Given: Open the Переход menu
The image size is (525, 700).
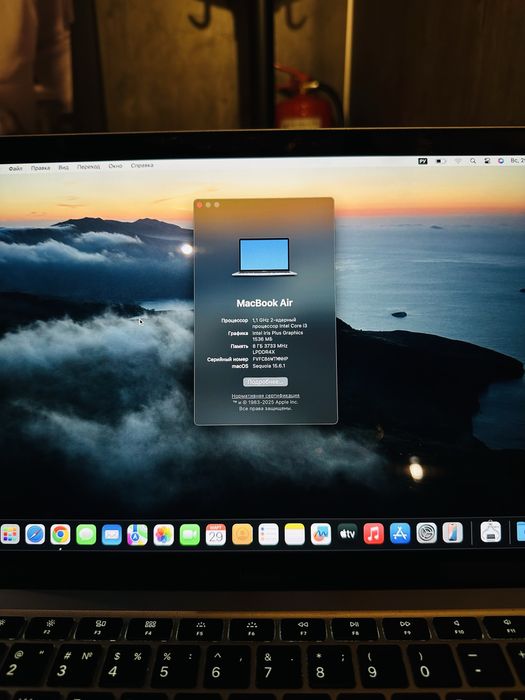Looking at the screenshot, I should pos(88,167).
